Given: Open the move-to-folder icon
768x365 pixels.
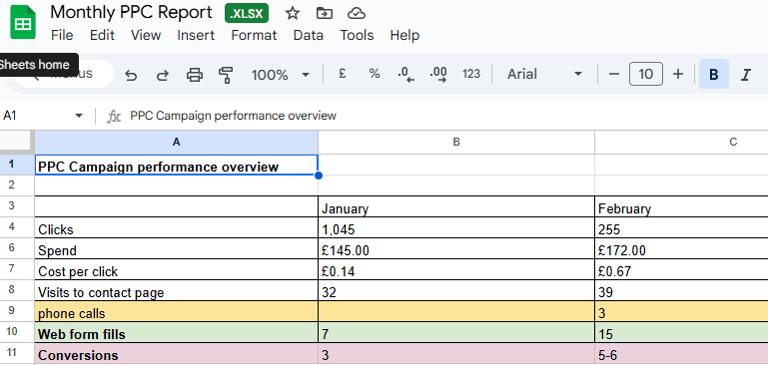Looking at the screenshot, I should coord(324,14).
